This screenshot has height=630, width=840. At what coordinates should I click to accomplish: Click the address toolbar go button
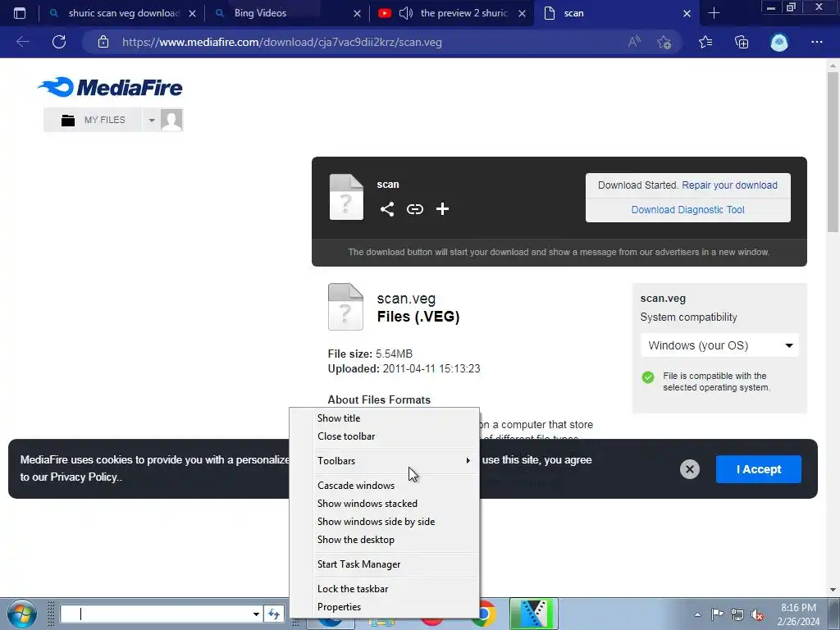[274, 614]
